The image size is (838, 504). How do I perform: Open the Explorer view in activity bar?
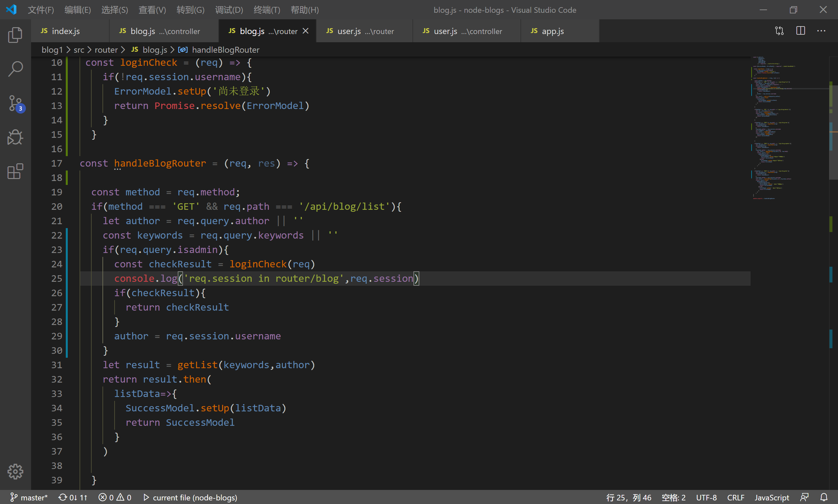[x=15, y=35]
